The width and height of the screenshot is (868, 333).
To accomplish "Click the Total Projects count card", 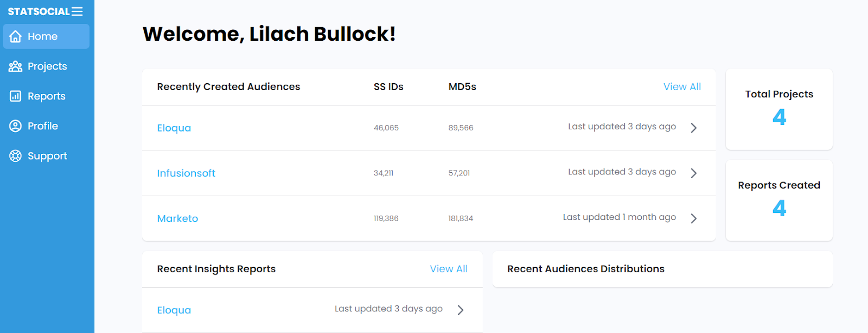I will click(779, 109).
